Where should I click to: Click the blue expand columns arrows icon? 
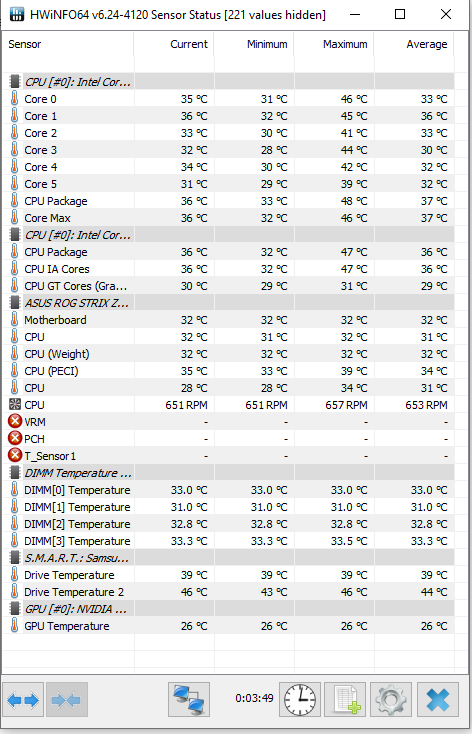(x=23, y=700)
